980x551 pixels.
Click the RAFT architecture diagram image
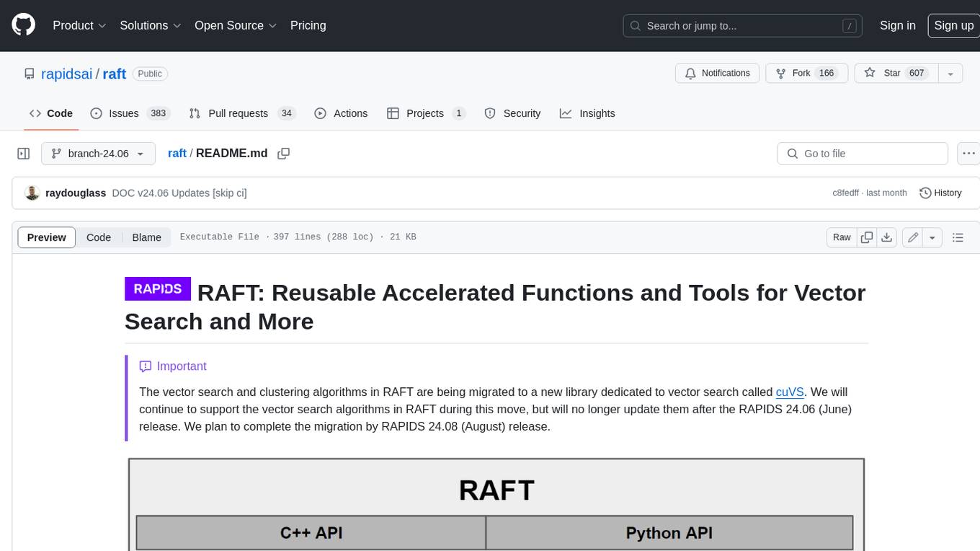[496, 504]
